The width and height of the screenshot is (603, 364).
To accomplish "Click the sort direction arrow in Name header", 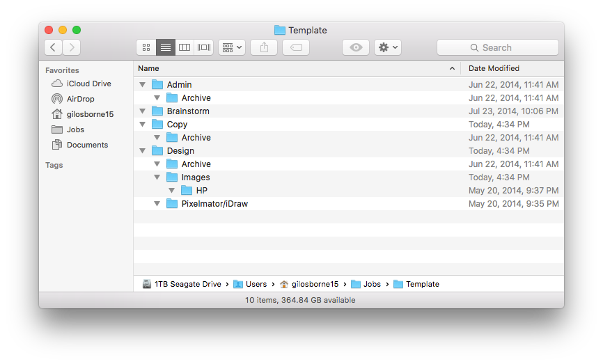I will (452, 68).
